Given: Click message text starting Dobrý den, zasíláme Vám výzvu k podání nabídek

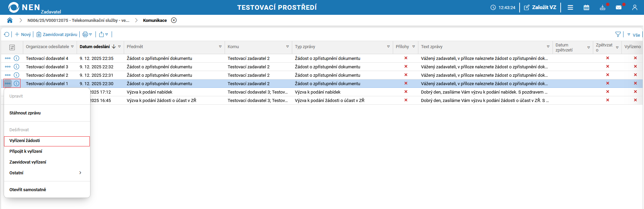Looking at the screenshot, I should coord(484,92).
